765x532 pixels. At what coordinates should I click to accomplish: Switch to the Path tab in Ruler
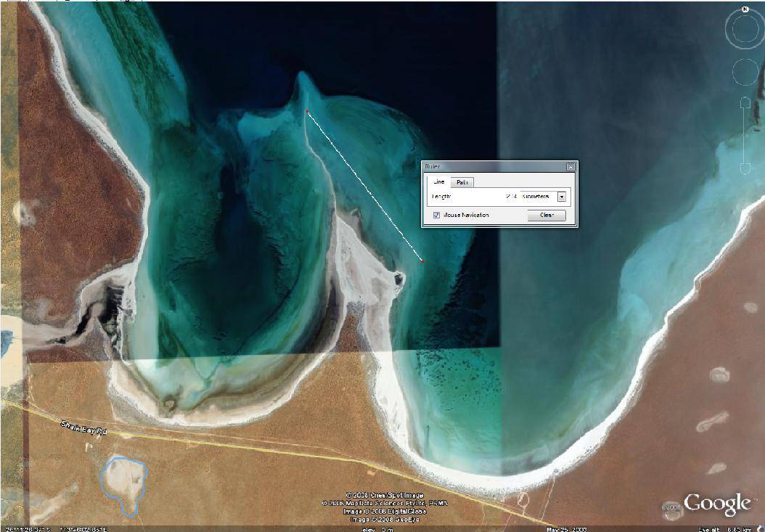click(462, 182)
